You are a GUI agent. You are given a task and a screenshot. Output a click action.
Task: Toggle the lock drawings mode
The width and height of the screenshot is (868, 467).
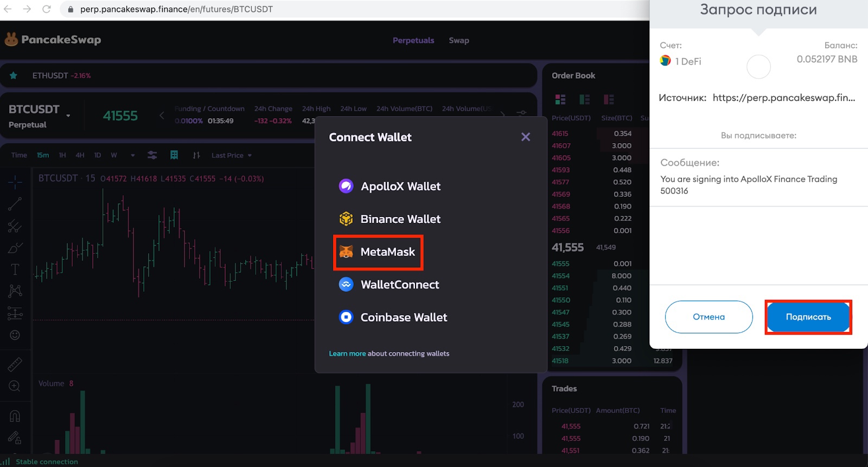15,438
